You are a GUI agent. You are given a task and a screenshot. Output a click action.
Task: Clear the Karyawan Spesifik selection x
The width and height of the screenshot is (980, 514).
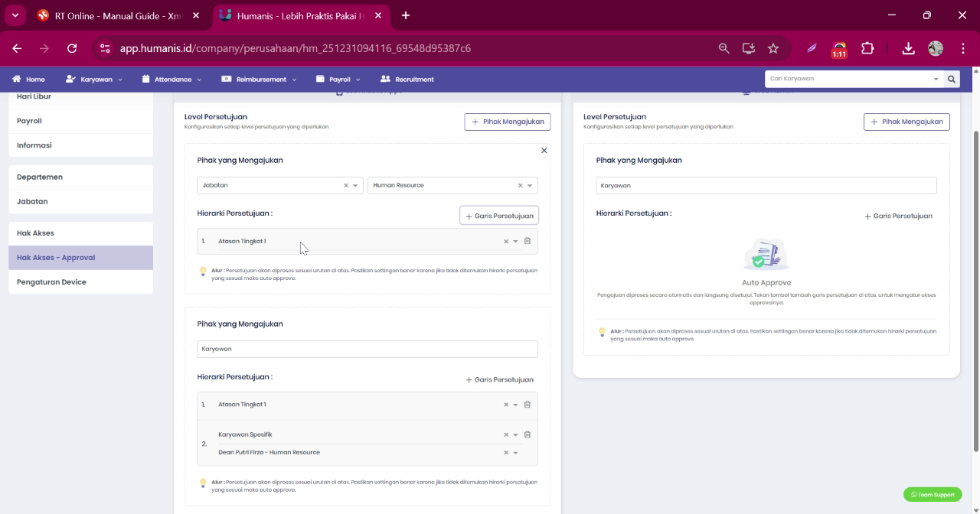click(x=505, y=434)
